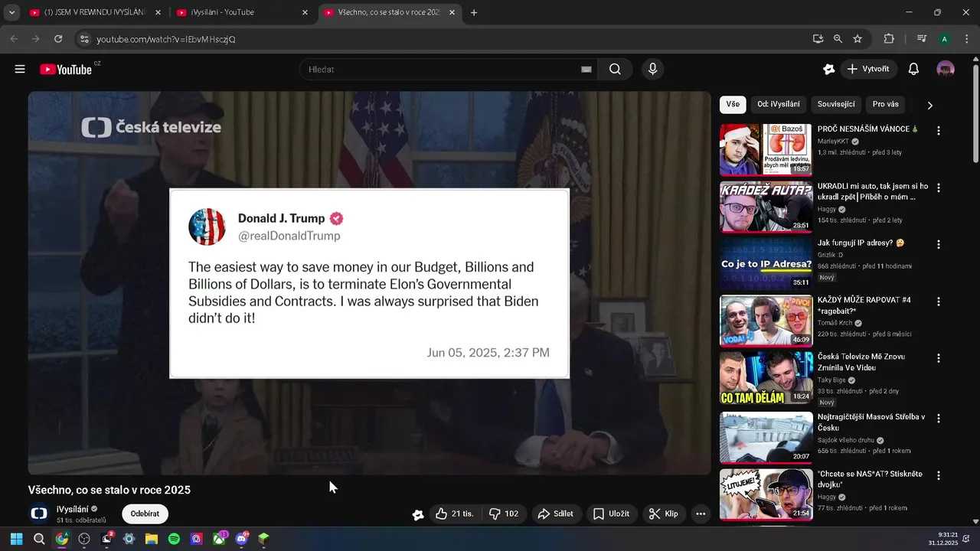Dislike the video showing 102
The image size is (980, 551).
click(x=504, y=514)
